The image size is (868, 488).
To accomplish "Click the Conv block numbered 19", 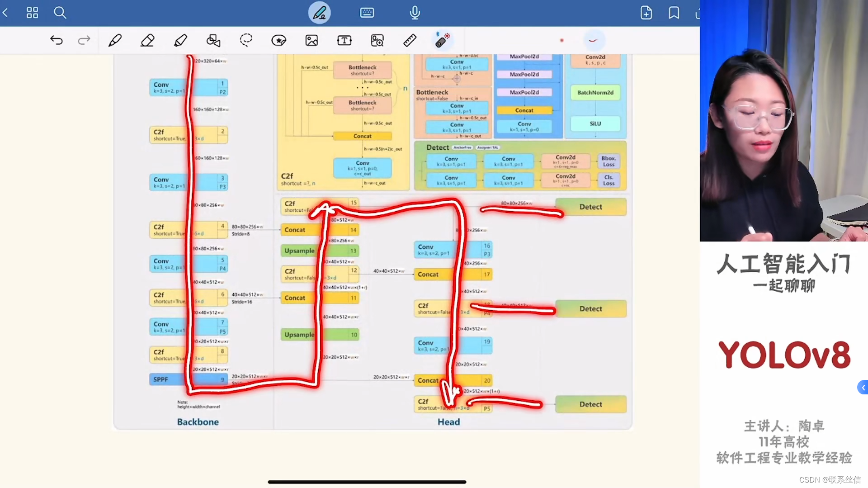I will point(453,346).
